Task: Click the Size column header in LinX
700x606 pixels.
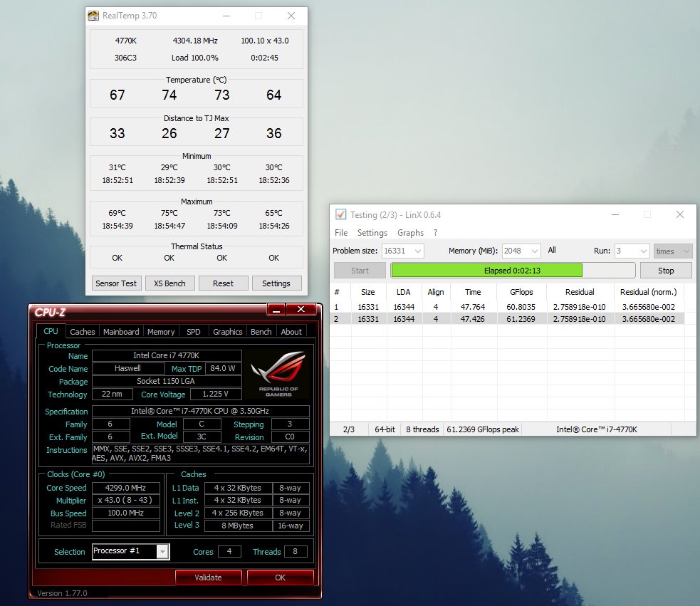Action: coord(368,292)
